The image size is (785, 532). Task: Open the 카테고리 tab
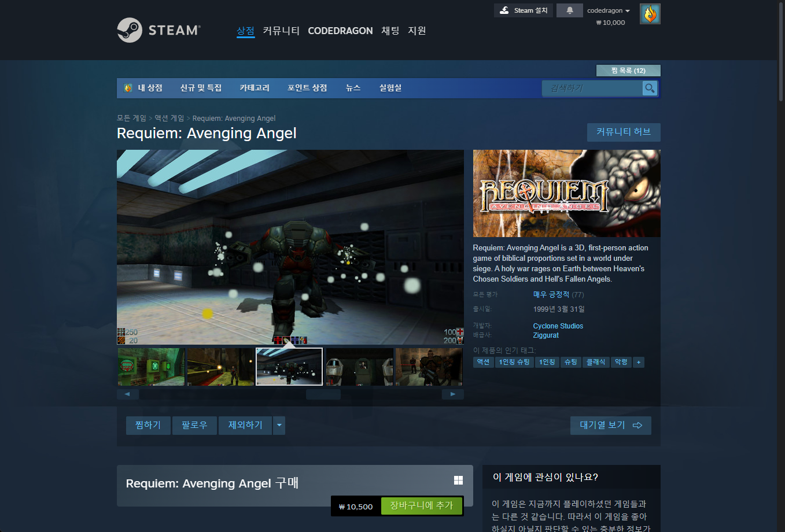point(255,88)
